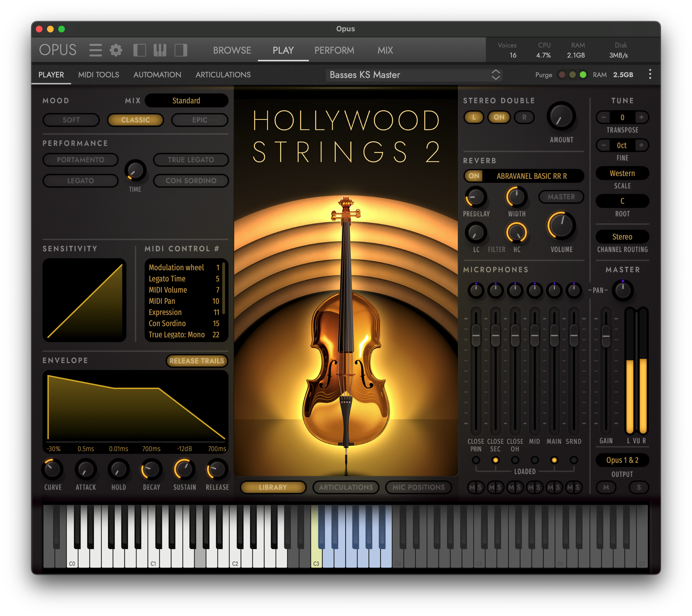Screen dimensions: 692x616
Task: Click the MAIN microphone volume fader
Action: pyautogui.click(x=554, y=336)
